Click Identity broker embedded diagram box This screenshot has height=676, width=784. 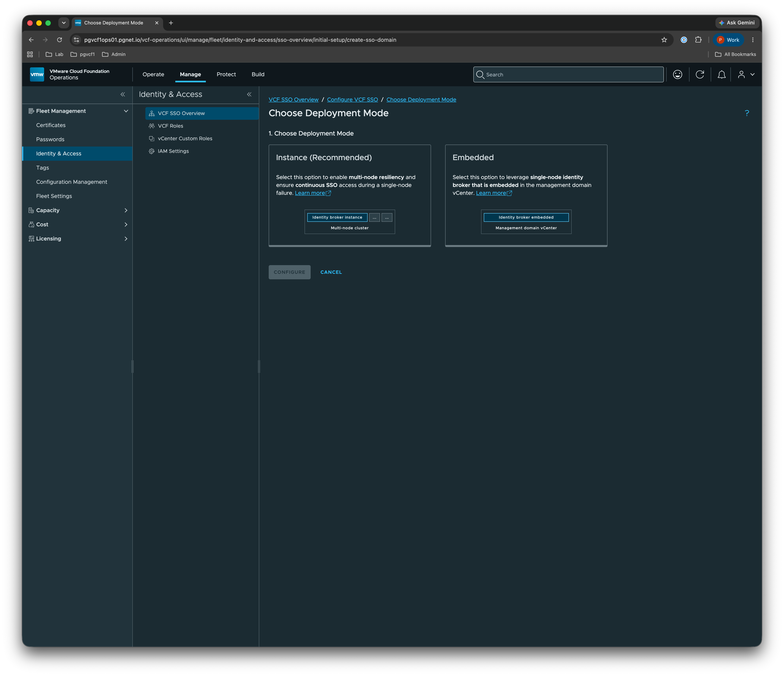click(526, 217)
